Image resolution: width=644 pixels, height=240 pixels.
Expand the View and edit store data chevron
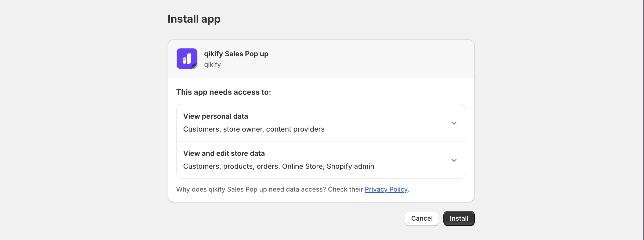454,160
